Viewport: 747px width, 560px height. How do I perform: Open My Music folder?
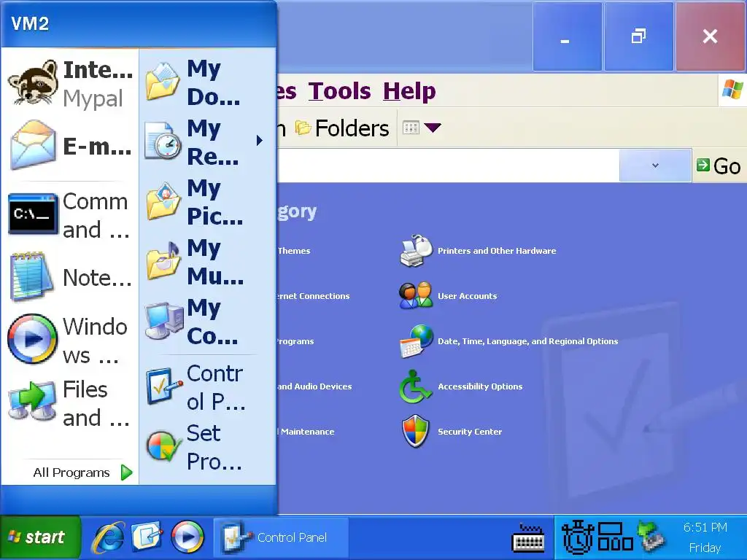205,262
